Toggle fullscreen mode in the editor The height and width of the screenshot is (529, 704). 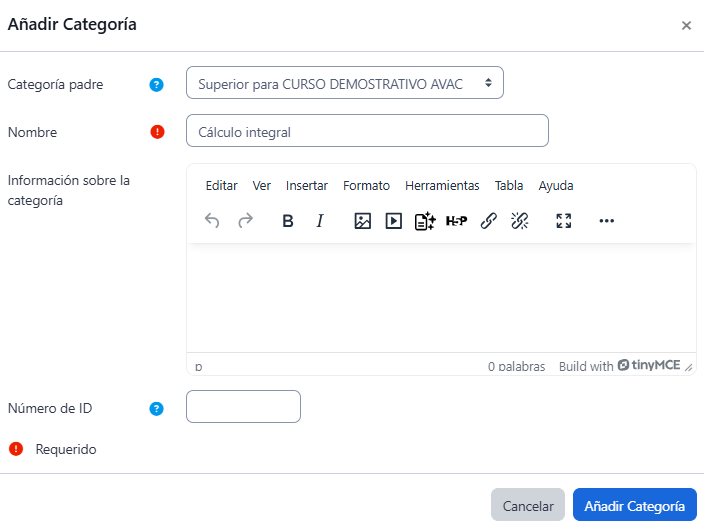tap(564, 221)
